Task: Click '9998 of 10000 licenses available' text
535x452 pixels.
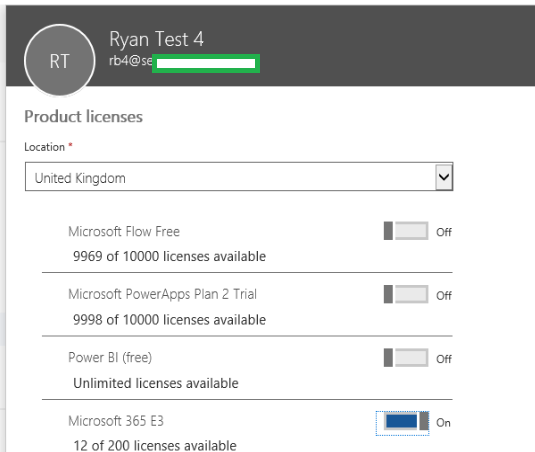Action: [170, 320]
